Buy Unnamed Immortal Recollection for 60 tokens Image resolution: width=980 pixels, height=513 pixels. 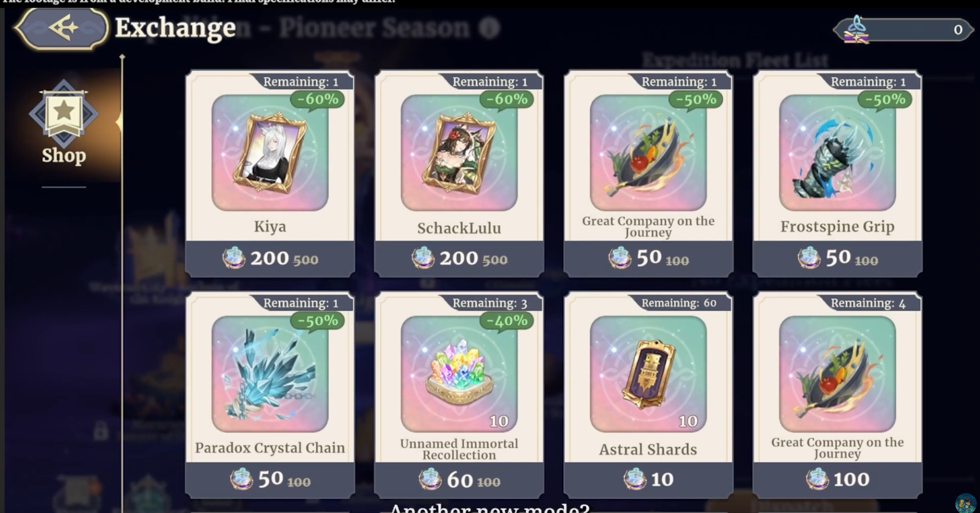pyautogui.click(x=459, y=480)
